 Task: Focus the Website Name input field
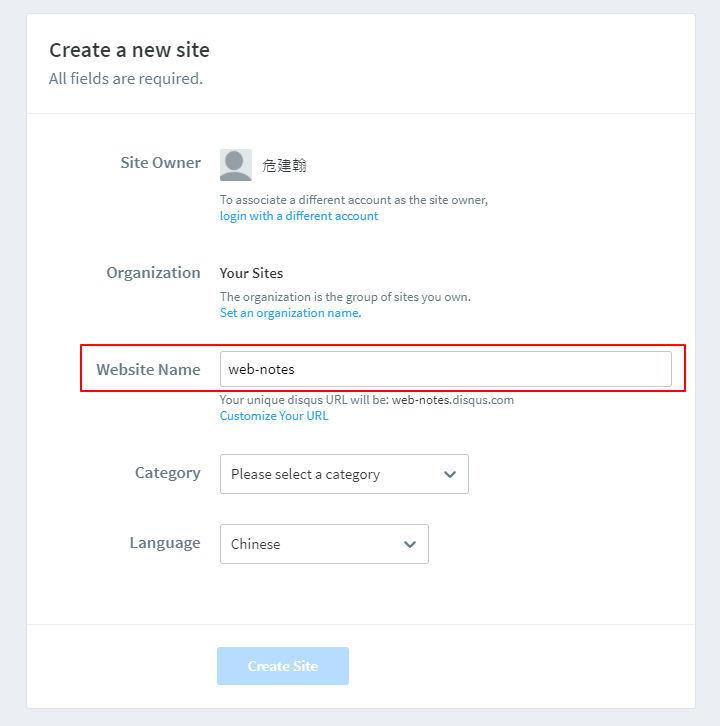click(445, 369)
